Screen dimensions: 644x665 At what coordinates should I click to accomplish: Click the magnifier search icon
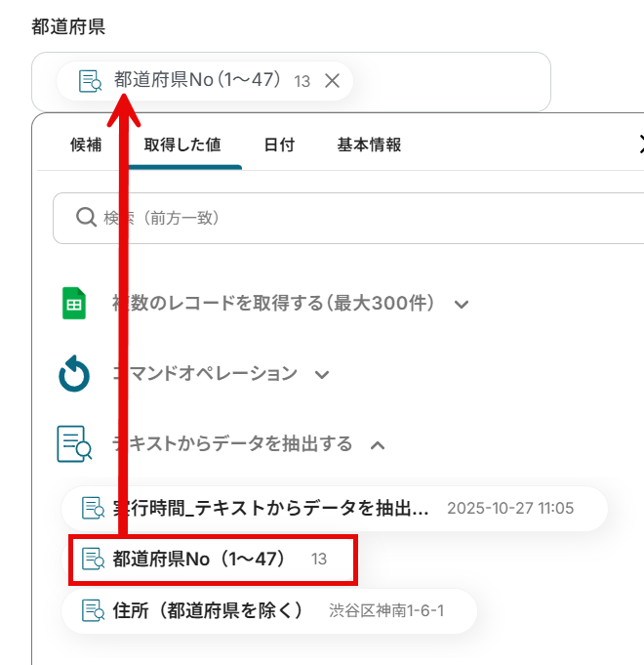coord(87,218)
